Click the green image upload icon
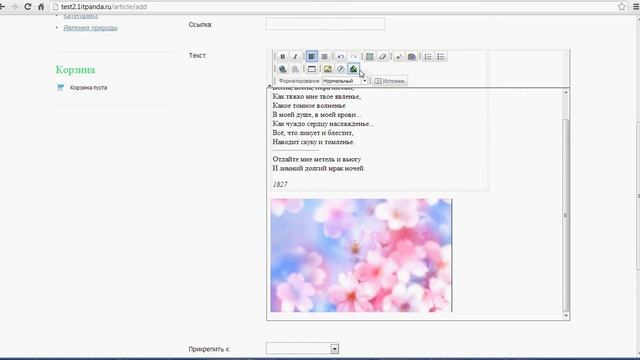This screenshot has height=360, width=640. pyautogui.click(x=353, y=69)
